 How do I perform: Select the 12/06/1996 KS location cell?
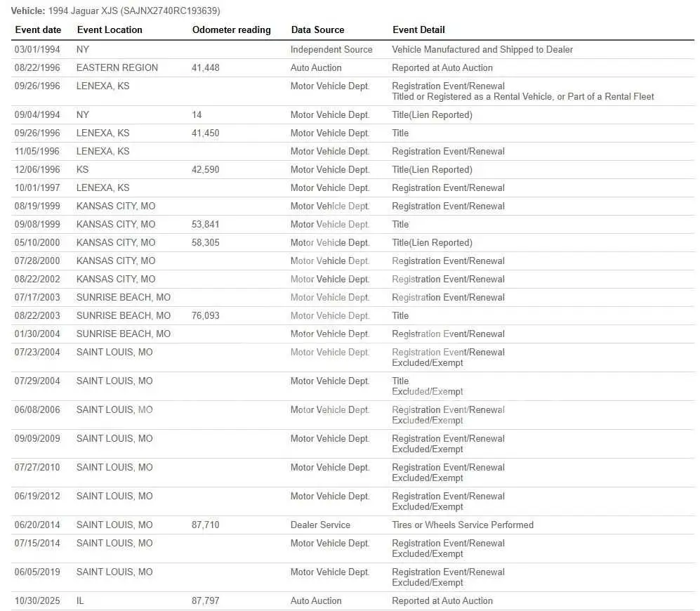[82, 170]
